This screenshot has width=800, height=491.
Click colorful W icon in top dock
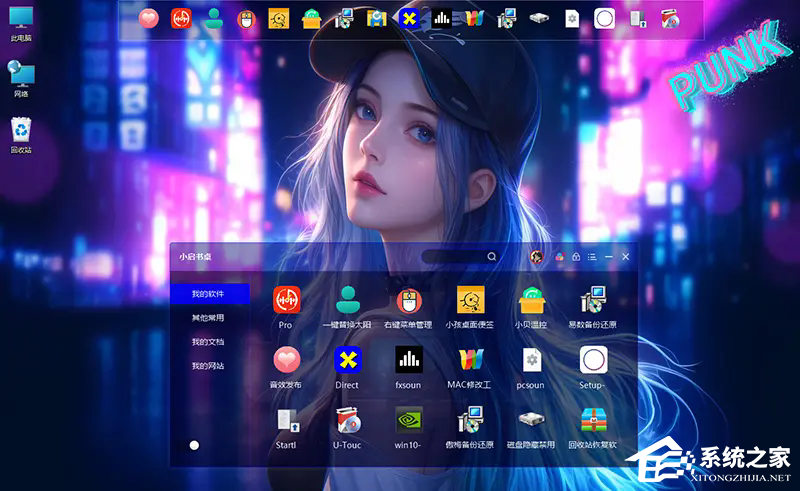coord(474,19)
